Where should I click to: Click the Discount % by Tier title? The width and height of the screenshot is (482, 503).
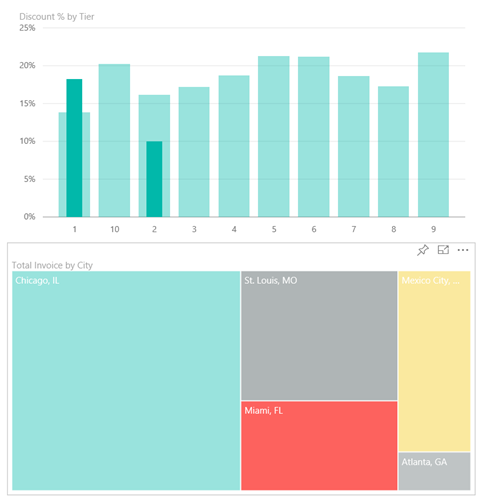(57, 17)
